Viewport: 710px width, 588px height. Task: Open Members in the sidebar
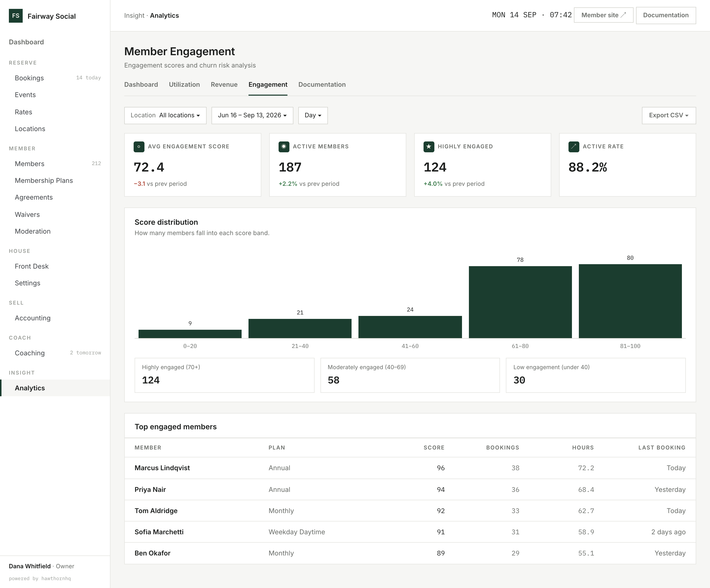coord(55,164)
